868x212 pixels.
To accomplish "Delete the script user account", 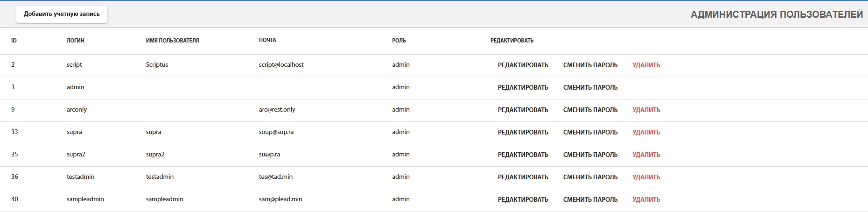I will (x=646, y=65).
